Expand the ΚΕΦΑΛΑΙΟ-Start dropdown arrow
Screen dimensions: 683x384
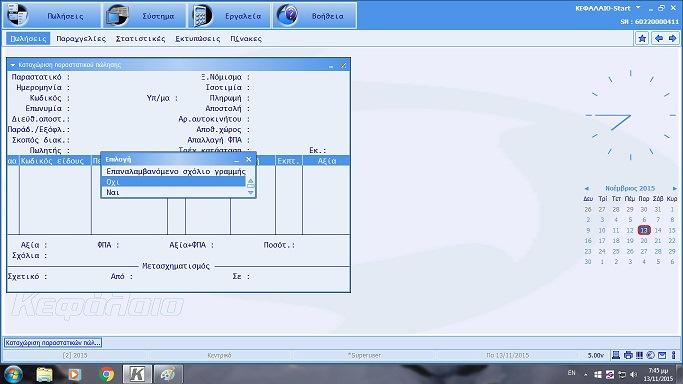(638, 8)
